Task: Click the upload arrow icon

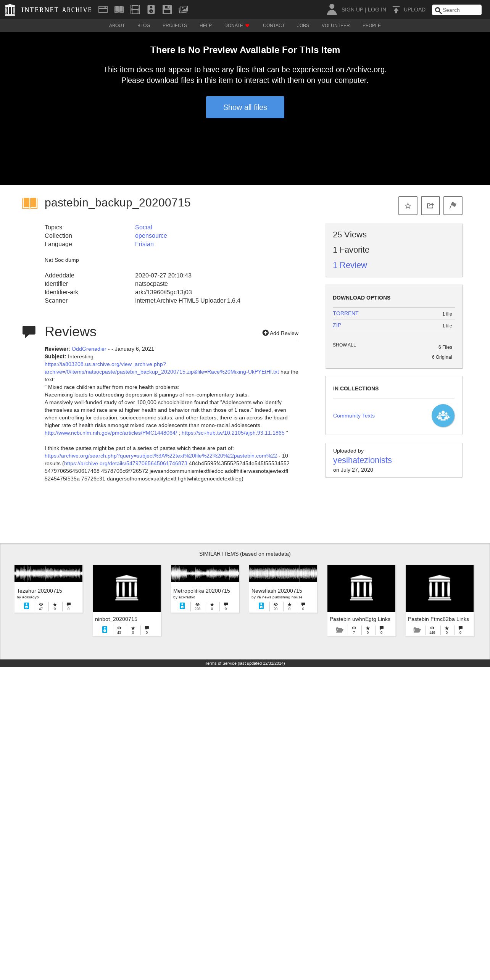Action: click(x=396, y=10)
